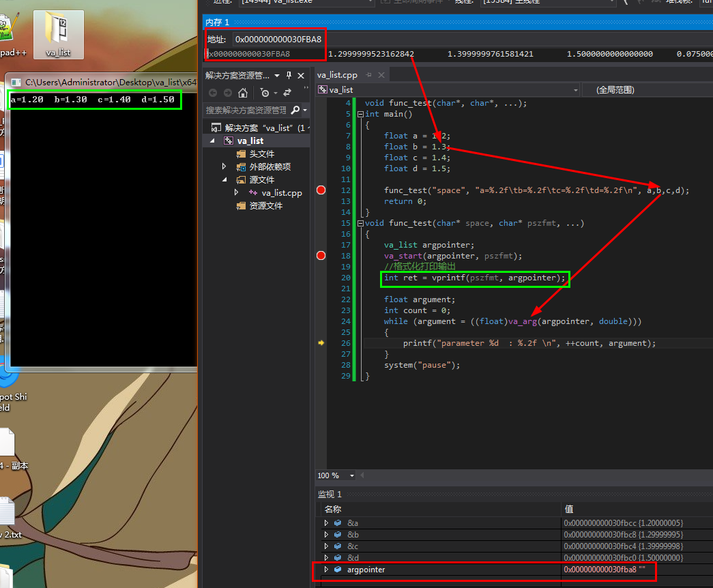Expand the va_list.cpp file node
This screenshot has width=713, height=588.
tap(237, 192)
